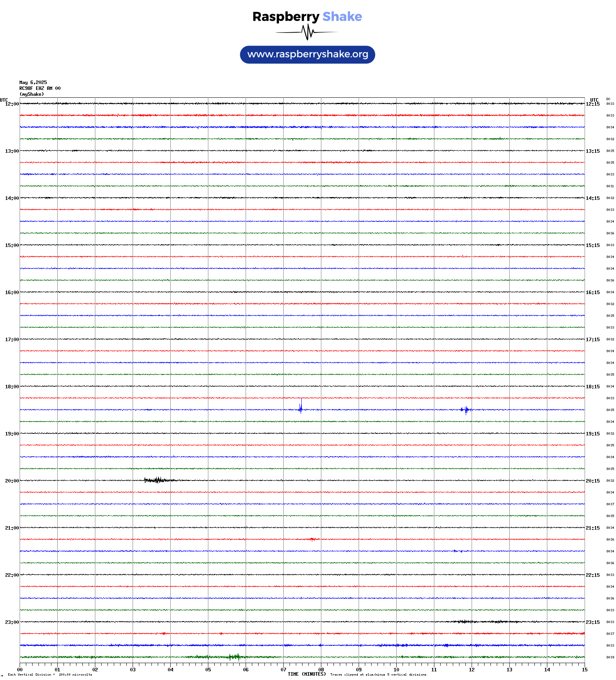Click the 18:15 label on right axis
Screen dimensions: 616x680
(x=592, y=387)
